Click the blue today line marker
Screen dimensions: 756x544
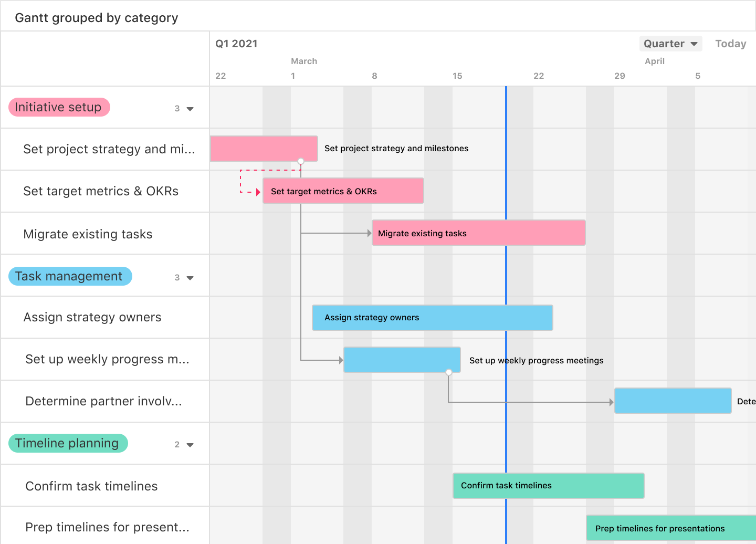(506, 273)
